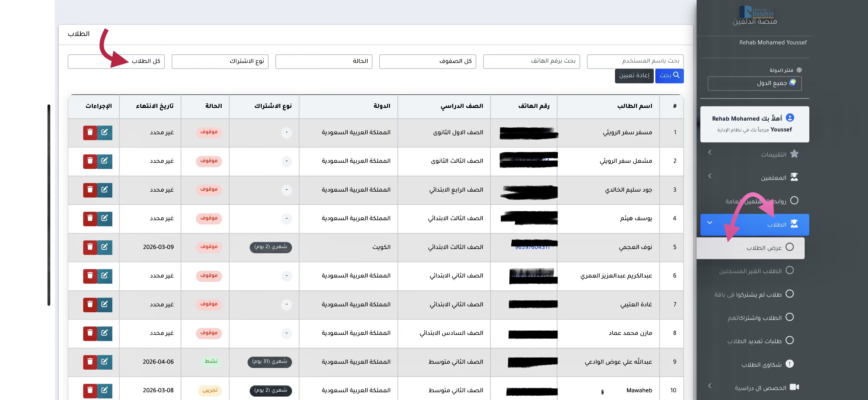Click edit icon for student نوف العجمي
This screenshot has height=400, width=868.
click(104, 247)
